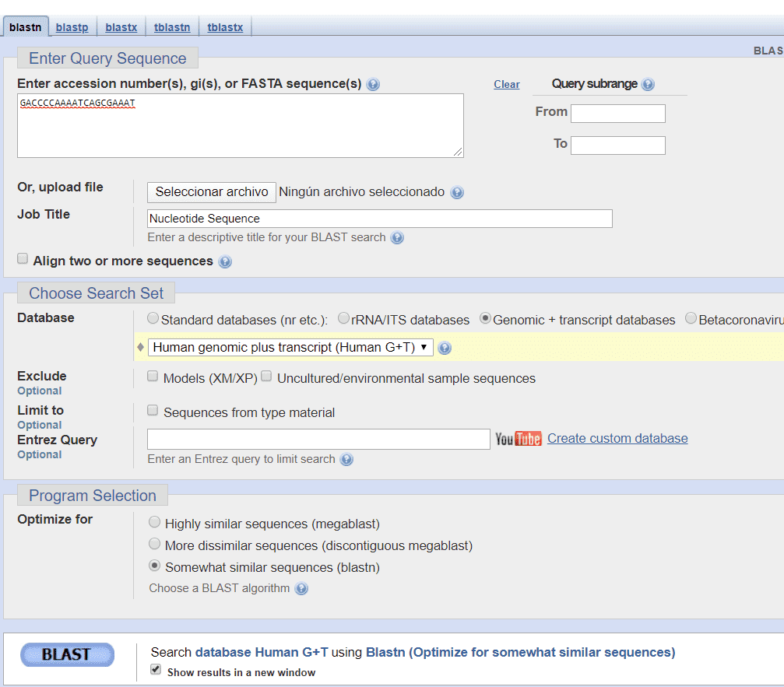Click the Clear link
The height and width of the screenshot is (687, 784).
[506, 84]
